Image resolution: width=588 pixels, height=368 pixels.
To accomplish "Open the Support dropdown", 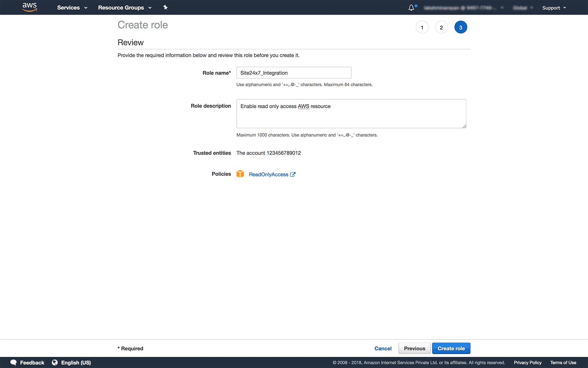I will click(554, 7).
